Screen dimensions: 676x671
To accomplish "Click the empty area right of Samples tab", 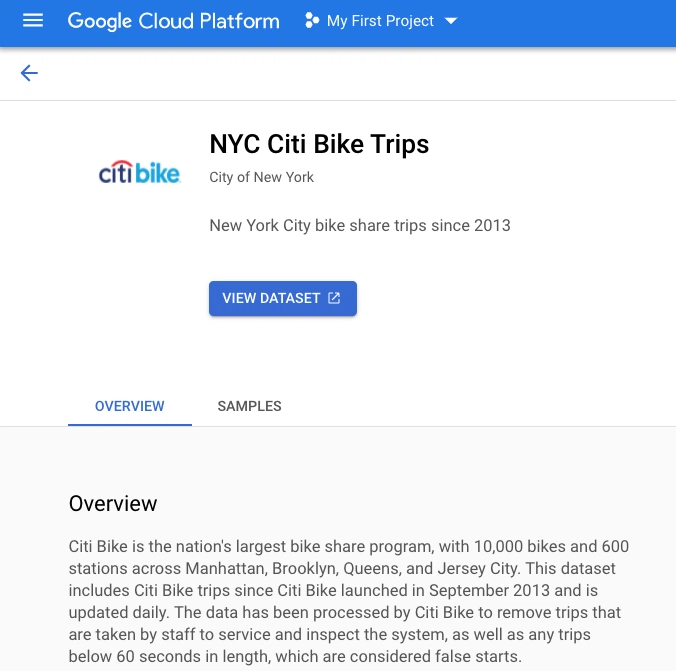I will tap(480, 406).
